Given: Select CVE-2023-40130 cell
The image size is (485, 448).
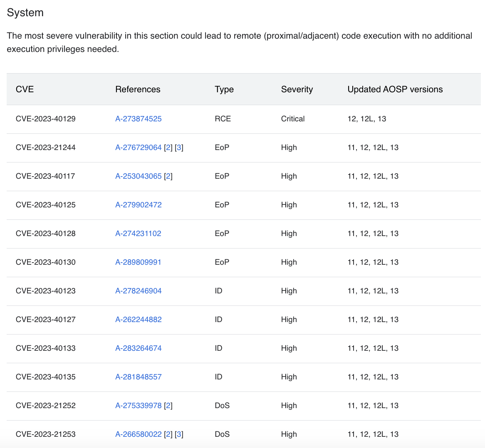Looking at the screenshot, I should (x=45, y=262).
